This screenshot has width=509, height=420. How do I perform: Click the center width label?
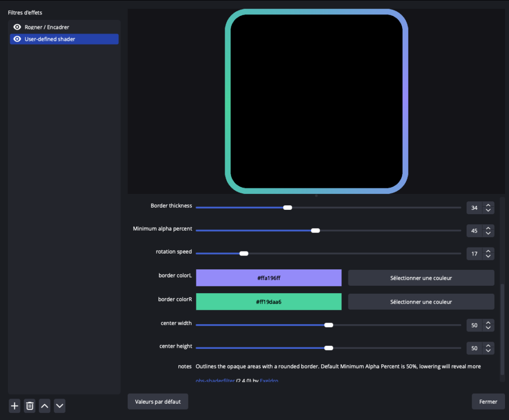coord(176,323)
